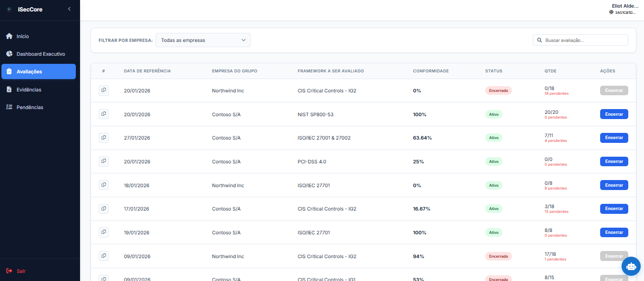Click the Sair logout icon

(9, 271)
